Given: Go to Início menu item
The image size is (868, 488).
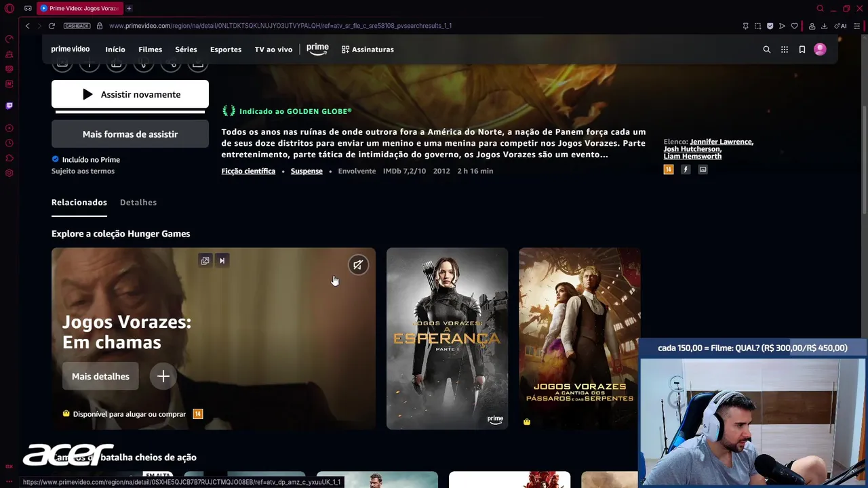Looking at the screenshot, I should (x=115, y=49).
